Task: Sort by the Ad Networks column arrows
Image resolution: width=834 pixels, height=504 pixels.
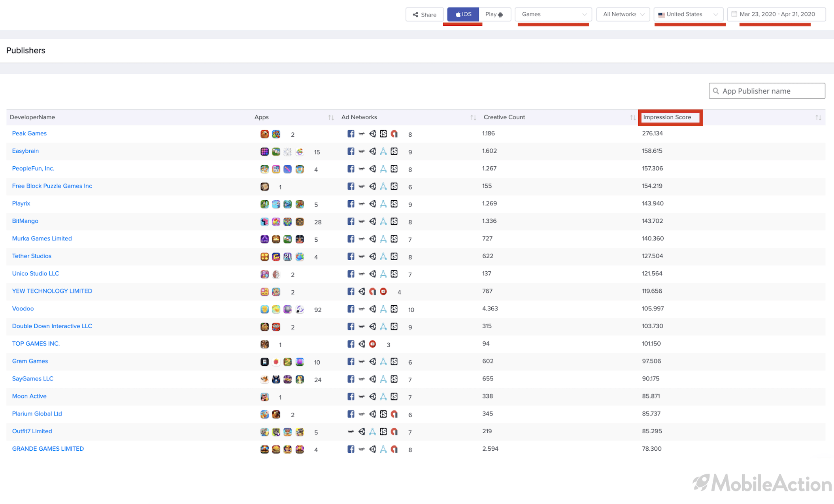Action: (473, 117)
